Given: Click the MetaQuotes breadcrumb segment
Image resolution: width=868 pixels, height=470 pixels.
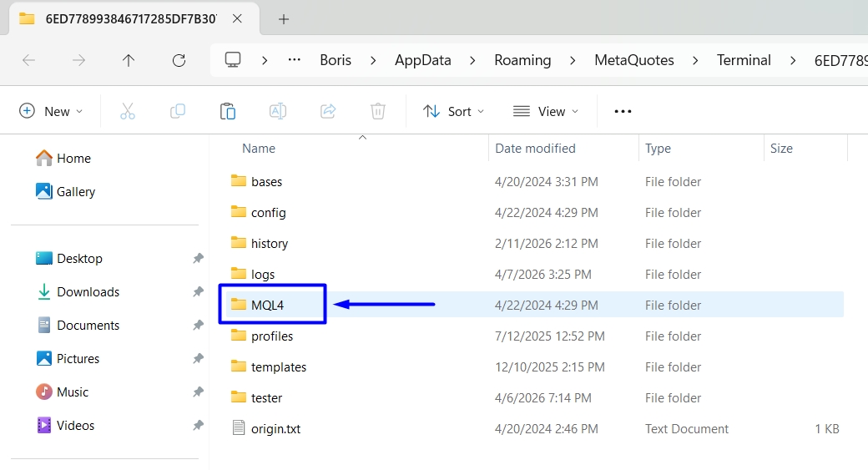Looking at the screenshot, I should (634, 60).
